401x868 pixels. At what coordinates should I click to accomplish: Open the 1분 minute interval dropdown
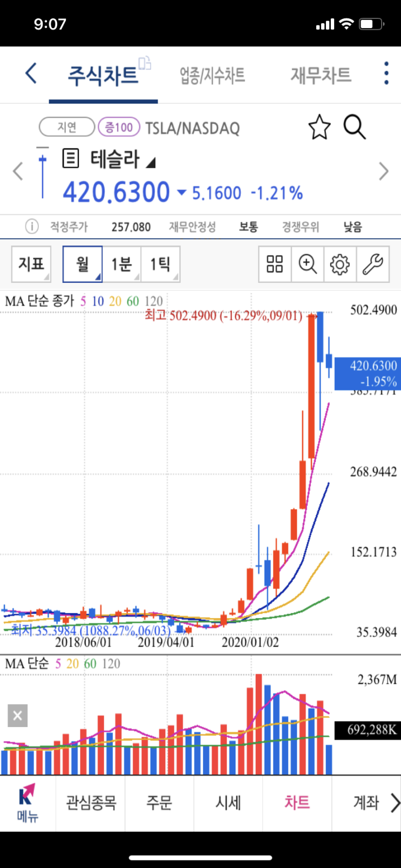[122, 264]
